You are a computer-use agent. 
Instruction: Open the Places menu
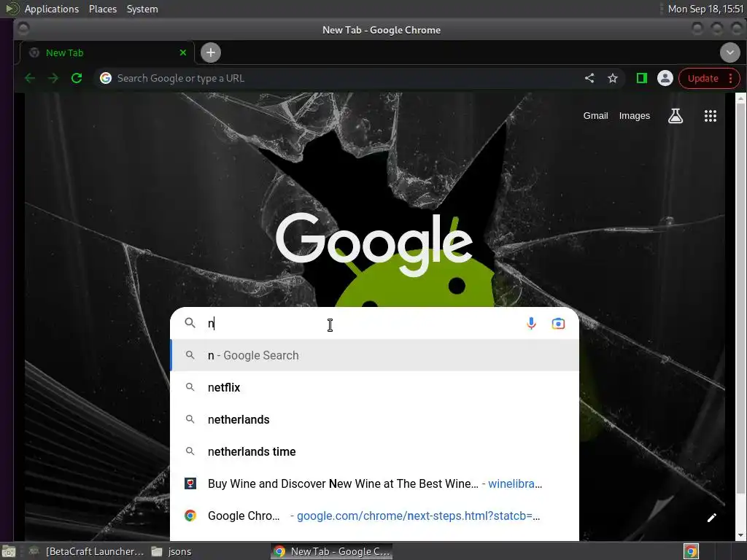103,9
